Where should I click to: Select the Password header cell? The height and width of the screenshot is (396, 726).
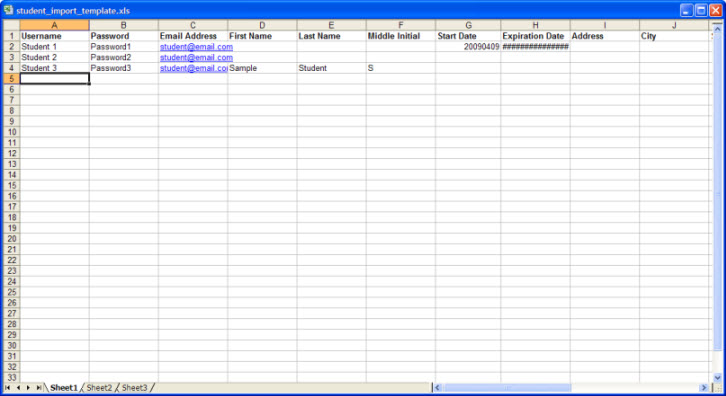pyautogui.click(x=124, y=36)
